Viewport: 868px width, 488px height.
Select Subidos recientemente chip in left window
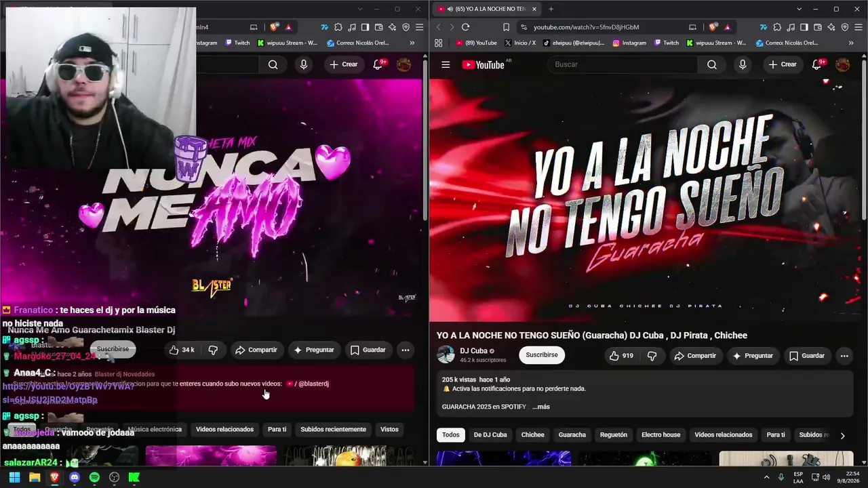pos(333,429)
